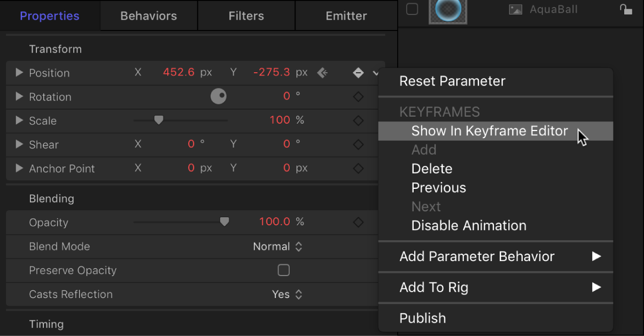Switch to the Behaviors tab

click(148, 16)
